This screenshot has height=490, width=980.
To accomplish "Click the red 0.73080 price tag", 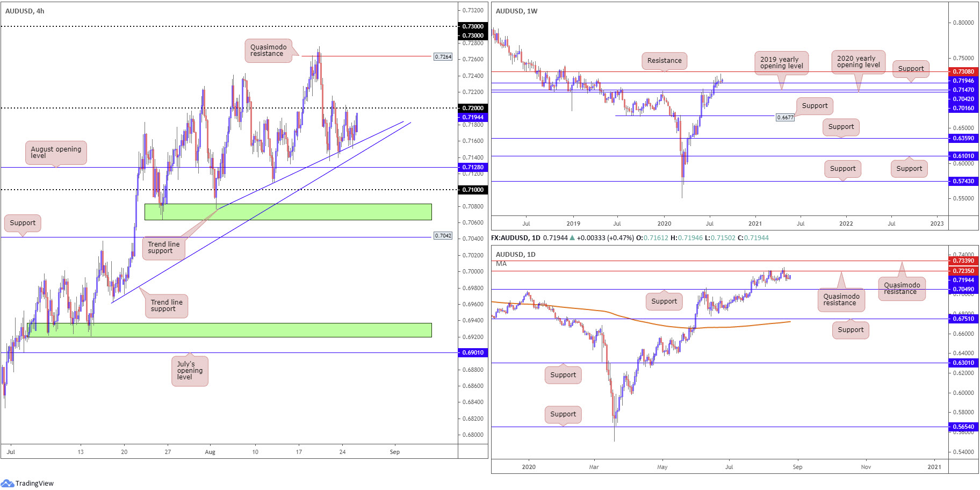I will [x=963, y=71].
